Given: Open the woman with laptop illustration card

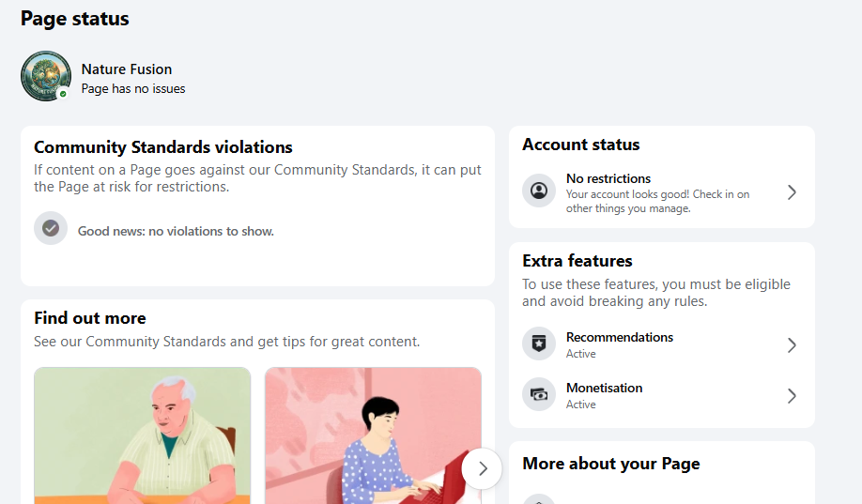Looking at the screenshot, I should click(374, 435).
